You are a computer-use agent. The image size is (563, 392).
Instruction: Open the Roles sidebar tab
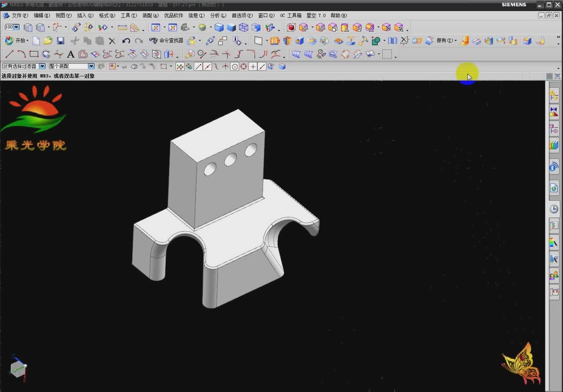pos(554,276)
